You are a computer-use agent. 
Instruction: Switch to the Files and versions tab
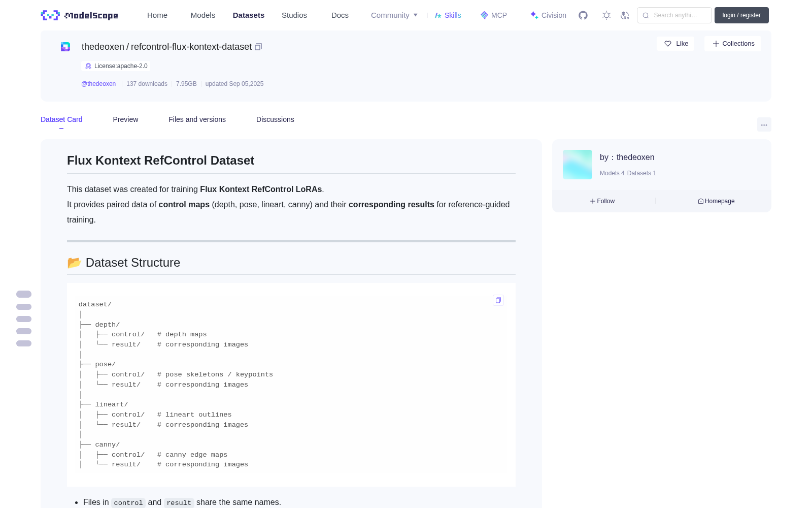(x=197, y=119)
